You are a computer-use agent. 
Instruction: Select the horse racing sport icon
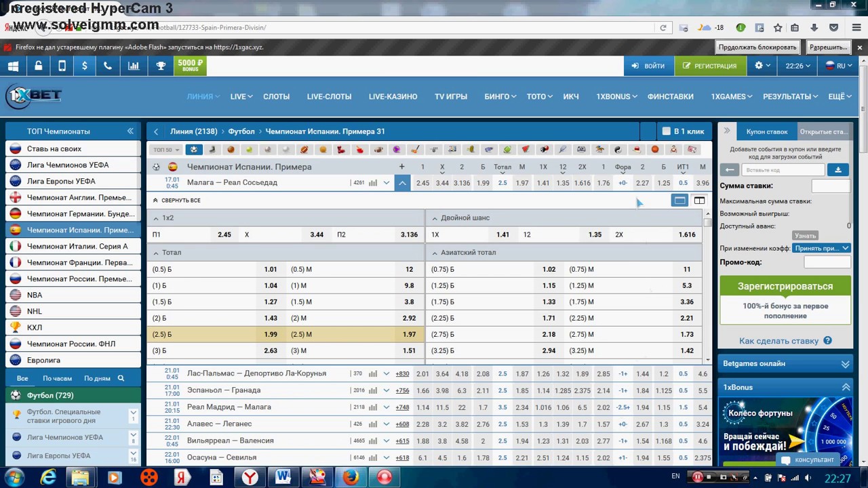click(x=599, y=150)
